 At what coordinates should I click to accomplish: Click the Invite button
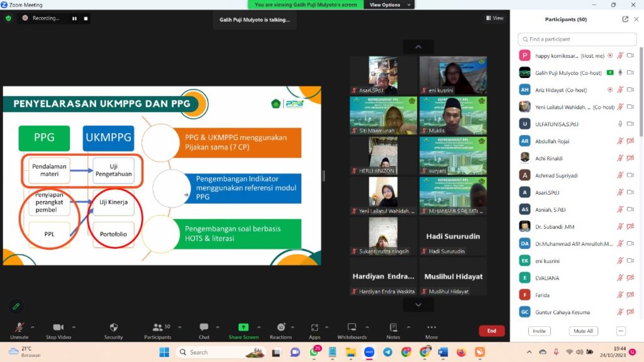[539, 331]
